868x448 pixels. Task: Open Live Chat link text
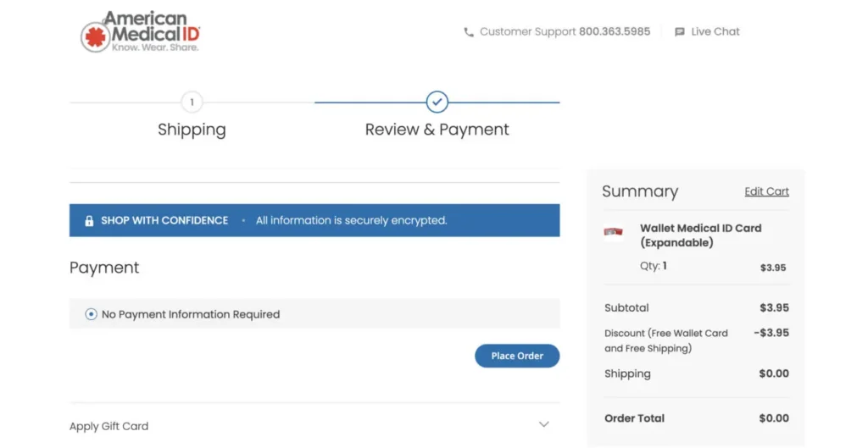715,31
